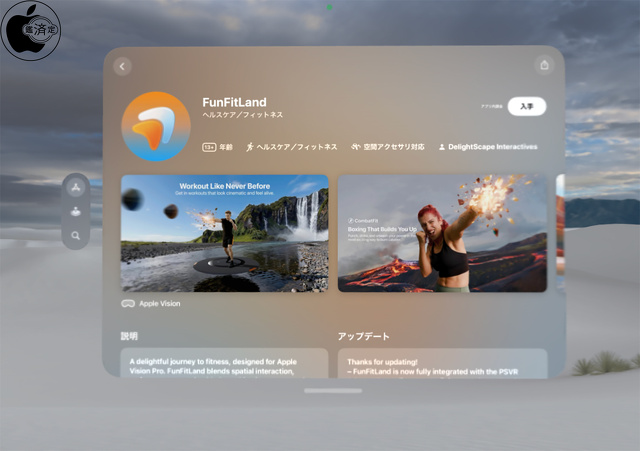
Task: Grab the window bar below the panel
Action: 333,391
